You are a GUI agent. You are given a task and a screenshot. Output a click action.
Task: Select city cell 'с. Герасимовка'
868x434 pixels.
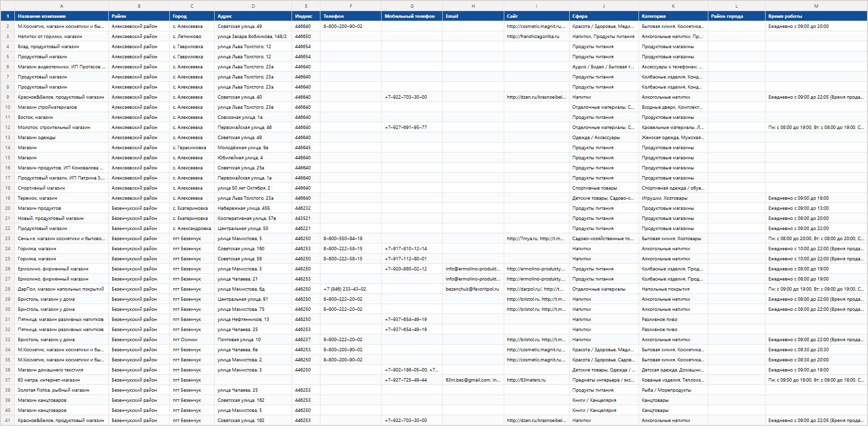point(192,148)
